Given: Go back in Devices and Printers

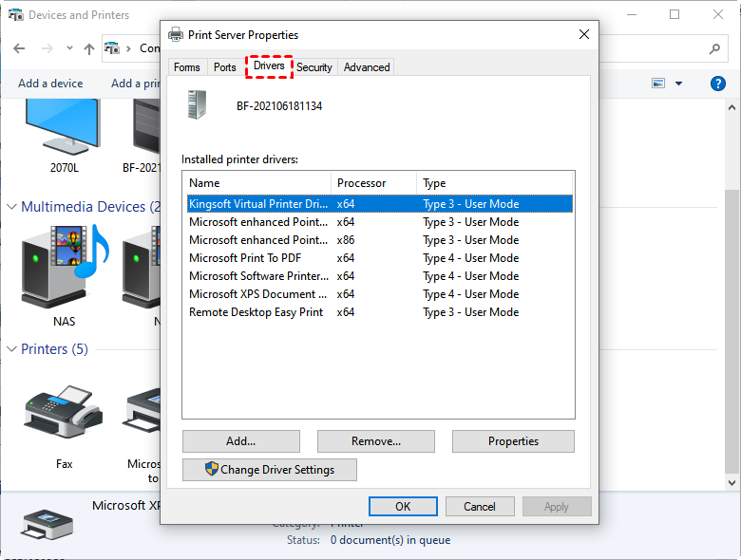Looking at the screenshot, I should [x=19, y=48].
